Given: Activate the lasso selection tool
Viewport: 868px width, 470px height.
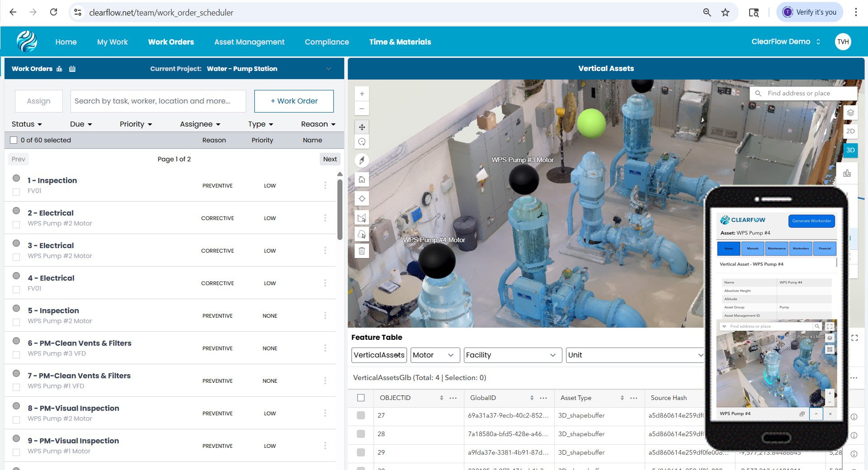Looking at the screenshot, I should [x=362, y=234].
